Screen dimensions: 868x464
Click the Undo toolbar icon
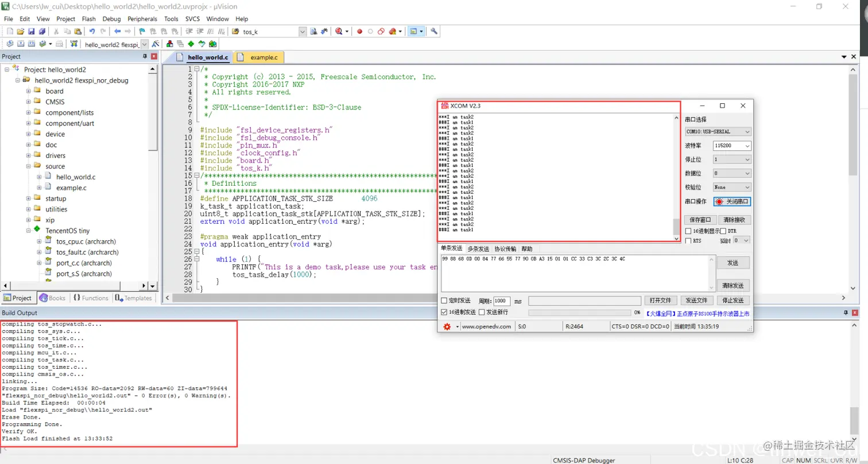pyautogui.click(x=92, y=32)
